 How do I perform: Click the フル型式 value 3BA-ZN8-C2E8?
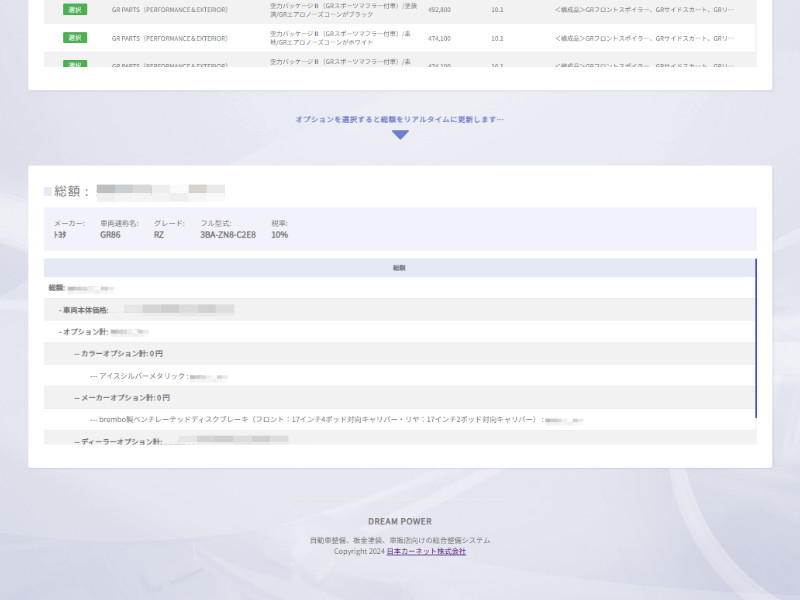(228, 235)
